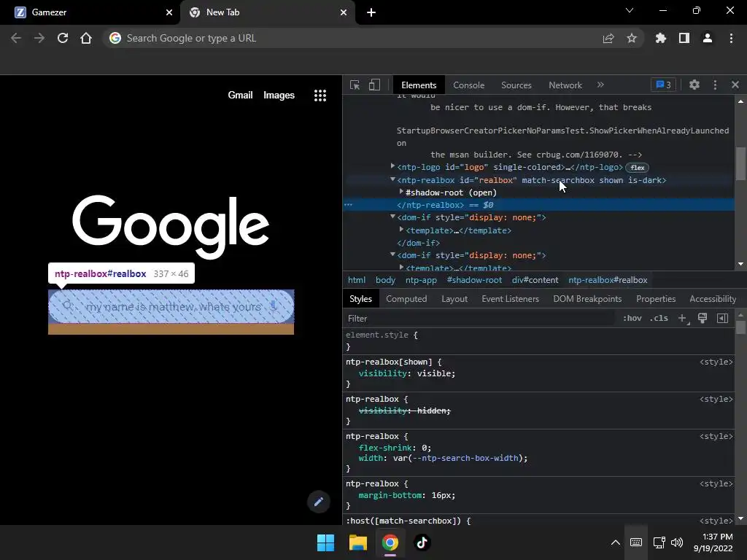The width and height of the screenshot is (747, 560).
Task: Show more DevTools tabs chevron
Action: pos(601,85)
